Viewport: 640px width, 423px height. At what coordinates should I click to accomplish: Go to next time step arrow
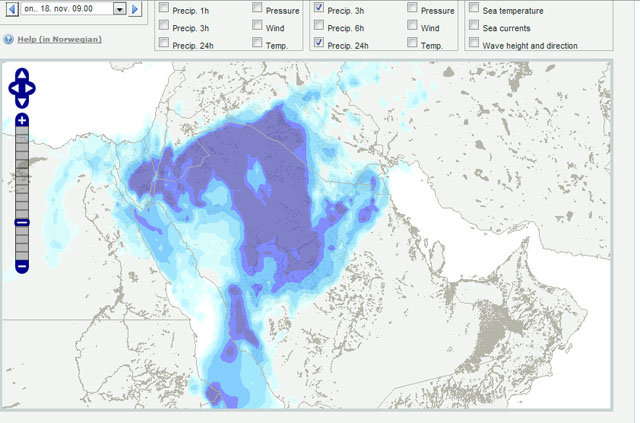(x=135, y=9)
